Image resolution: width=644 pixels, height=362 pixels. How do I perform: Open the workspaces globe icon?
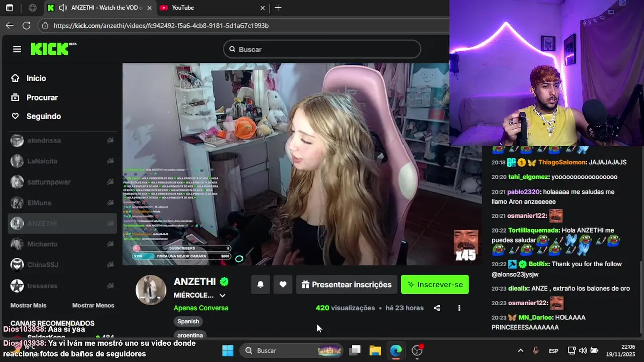33,8
